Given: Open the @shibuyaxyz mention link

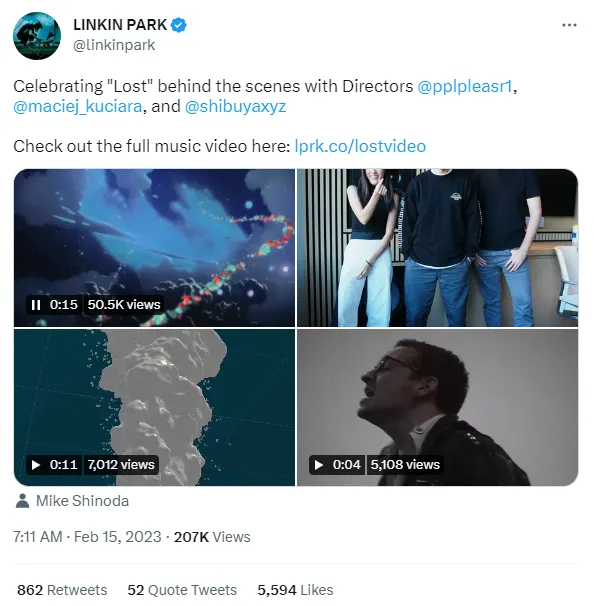Looking at the screenshot, I should [x=235, y=106].
